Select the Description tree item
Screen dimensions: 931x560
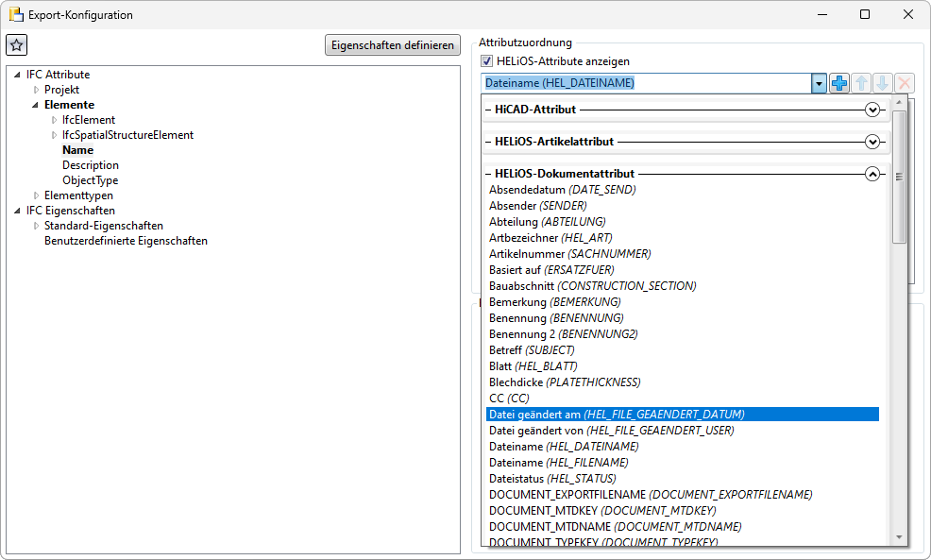(x=91, y=165)
